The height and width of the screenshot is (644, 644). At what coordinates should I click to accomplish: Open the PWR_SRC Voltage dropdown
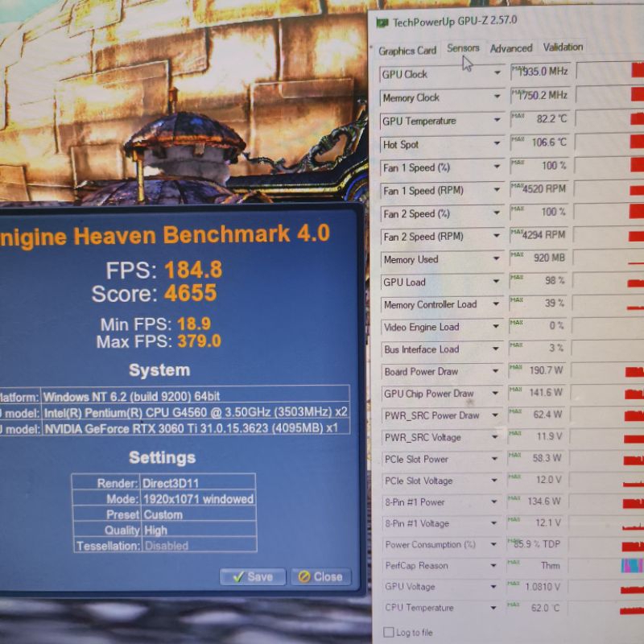495,436
